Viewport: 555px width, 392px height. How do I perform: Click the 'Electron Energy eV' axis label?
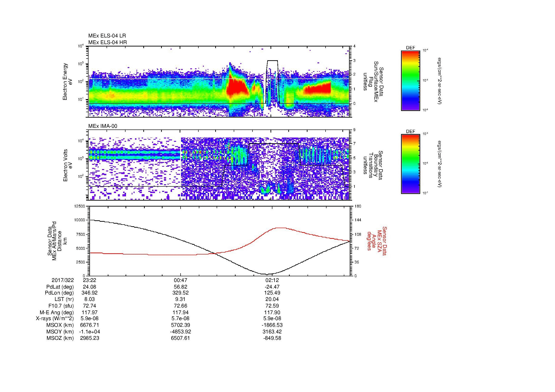pyautogui.click(x=68, y=82)
